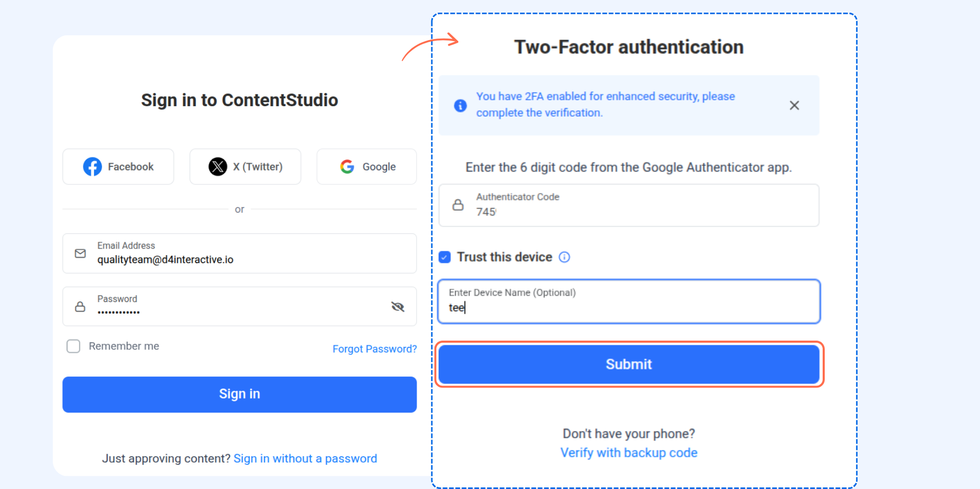The height and width of the screenshot is (489, 980).
Task: Click the Enter Device Name field
Action: (x=629, y=302)
